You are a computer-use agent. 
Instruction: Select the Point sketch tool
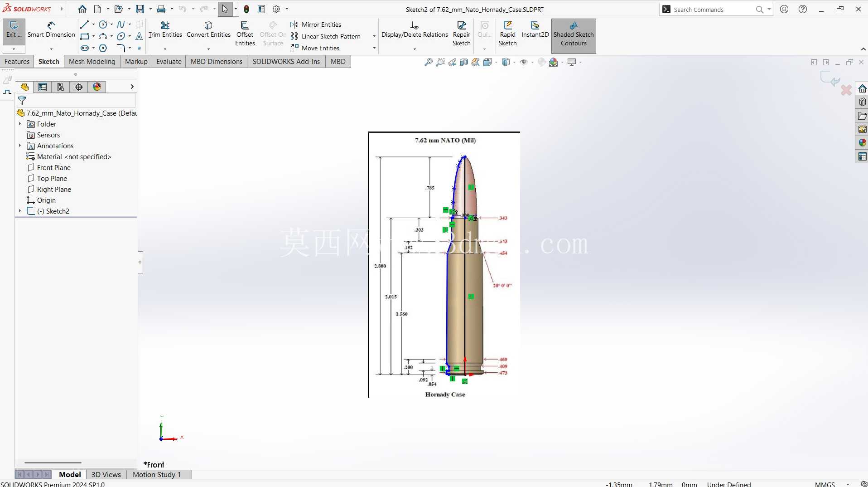click(x=139, y=48)
